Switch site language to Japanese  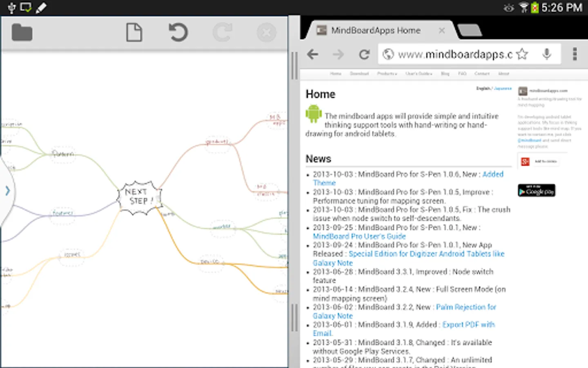[503, 88]
